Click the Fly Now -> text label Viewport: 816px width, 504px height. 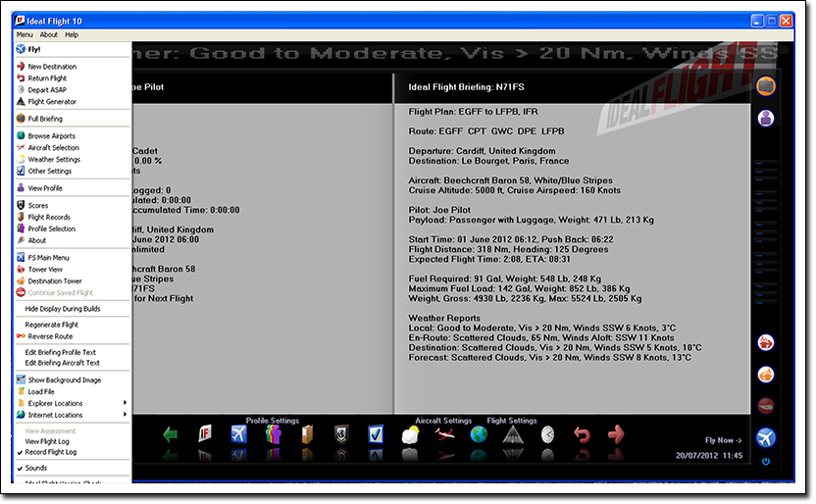pos(723,440)
